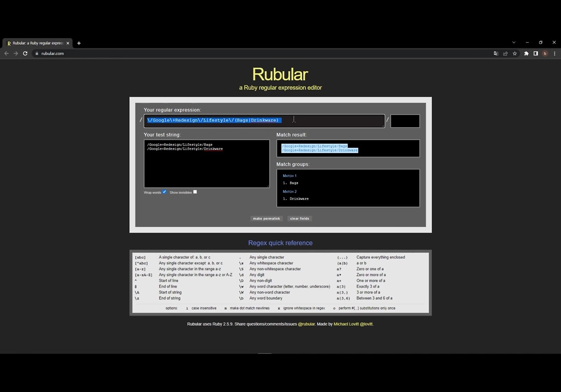Open the @lovitt footer link
This screenshot has width=561, height=392.
point(366,324)
